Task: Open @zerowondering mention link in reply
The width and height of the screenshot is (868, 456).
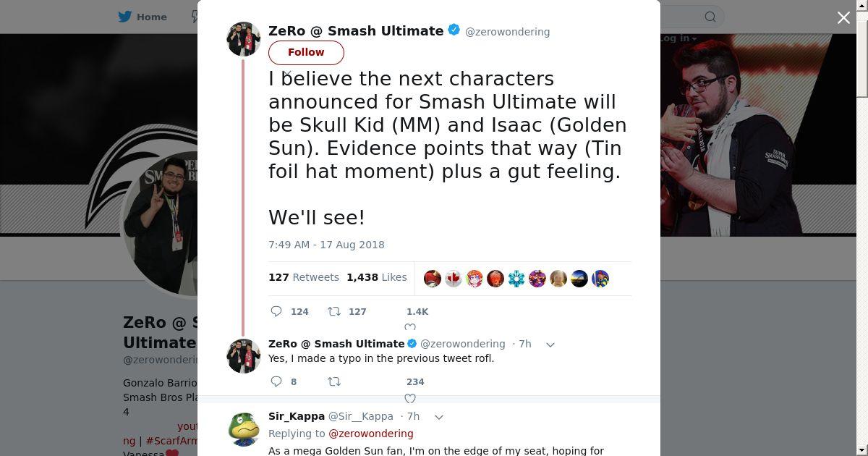Action: [371, 434]
